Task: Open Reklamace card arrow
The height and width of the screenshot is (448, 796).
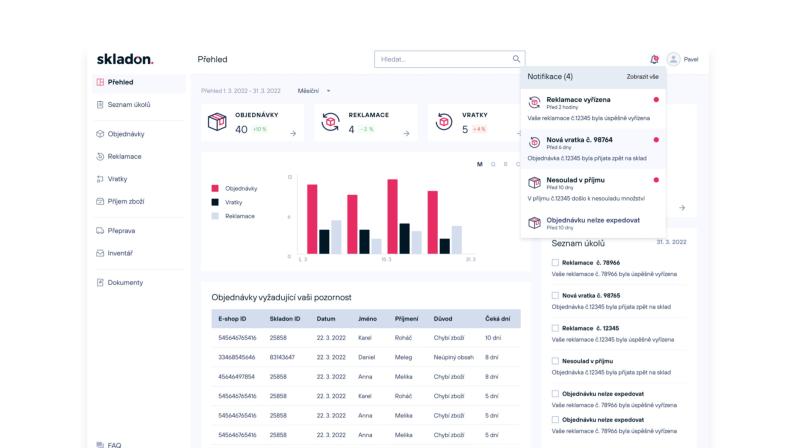Action: [x=406, y=134]
